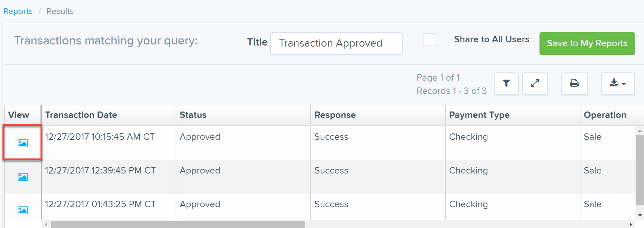This screenshot has height=228, width=644.
Task: Sort by Payment Type column header
Action: click(479, 115)
